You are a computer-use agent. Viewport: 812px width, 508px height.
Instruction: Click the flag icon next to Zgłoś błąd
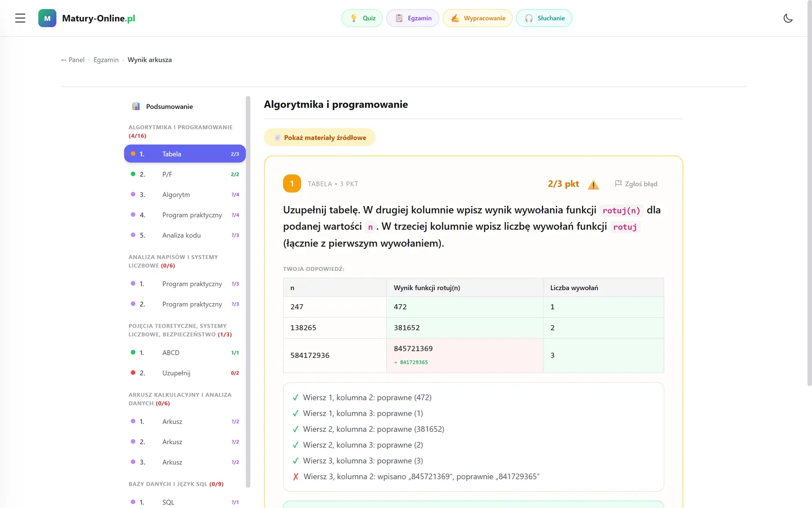618,183
